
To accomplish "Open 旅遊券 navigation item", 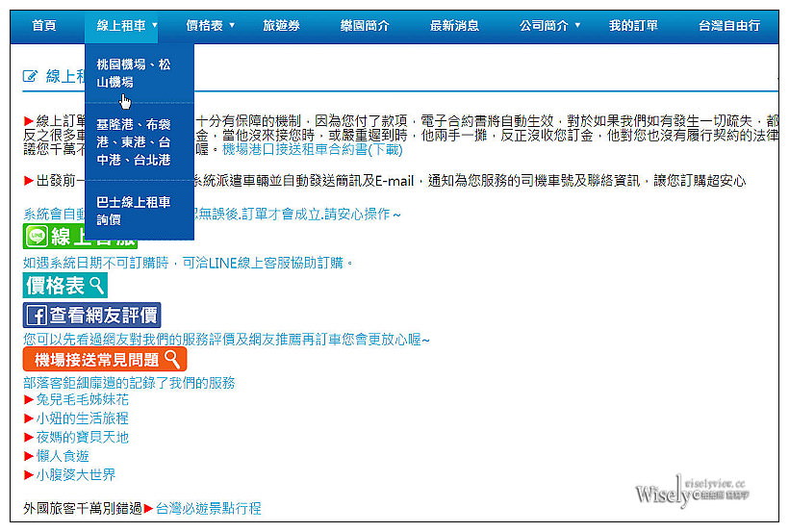I will click(x=281, y=26).
